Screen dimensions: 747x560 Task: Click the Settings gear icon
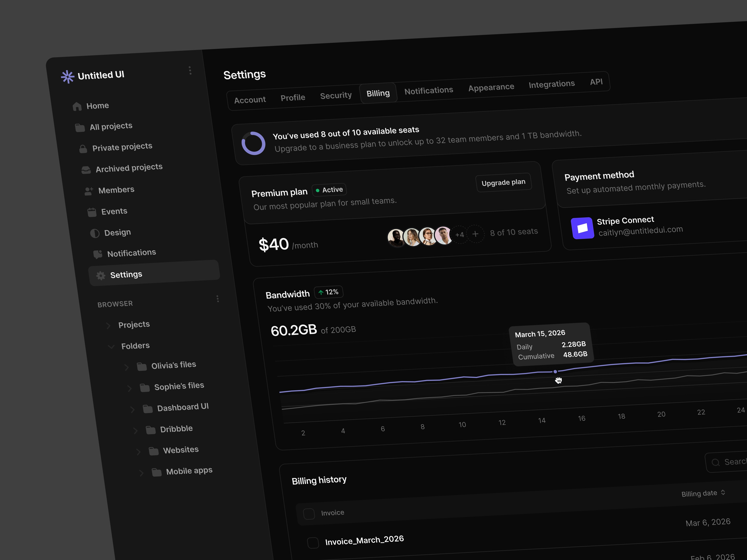click(x=101, y=276)
